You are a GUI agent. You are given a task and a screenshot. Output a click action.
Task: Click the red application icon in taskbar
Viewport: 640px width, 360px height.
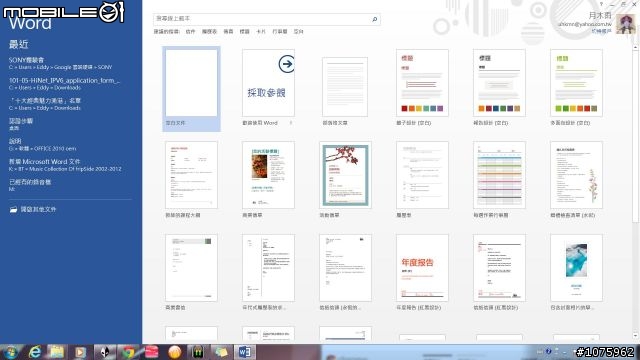click(x=151, y=352)
